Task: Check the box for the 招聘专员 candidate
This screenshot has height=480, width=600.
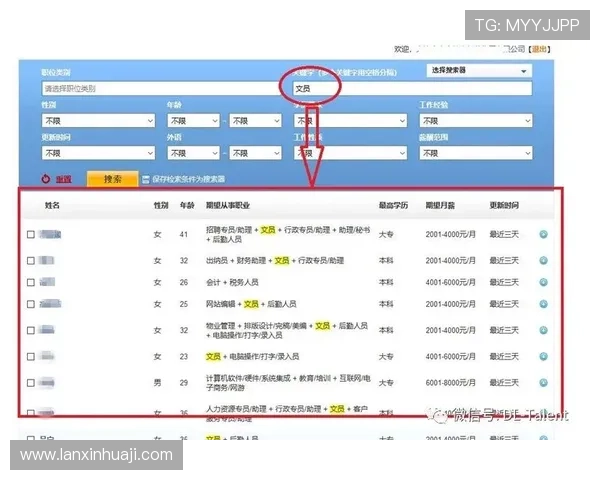Action: (x=31, y=234)
